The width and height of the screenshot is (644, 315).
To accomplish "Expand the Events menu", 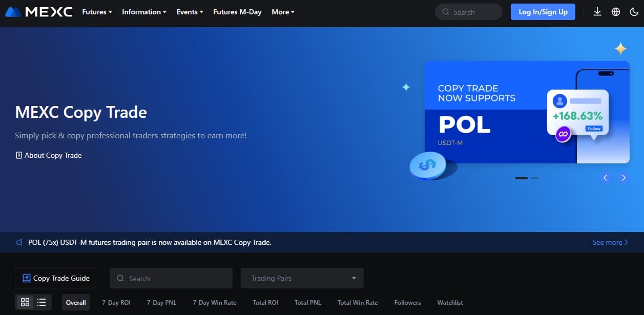I will point(190,12).
